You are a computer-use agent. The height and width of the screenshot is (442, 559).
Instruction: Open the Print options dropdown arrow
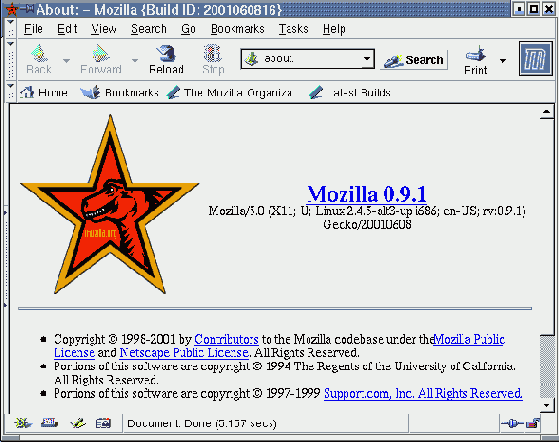(x=503, y=61)
